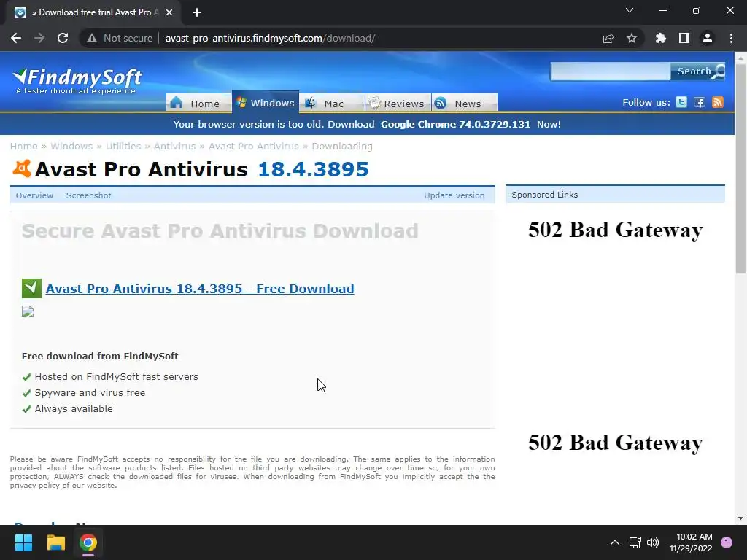The image size is (747, 560).
Task: Open the RSS feed icon
Action: click(718, 102)
